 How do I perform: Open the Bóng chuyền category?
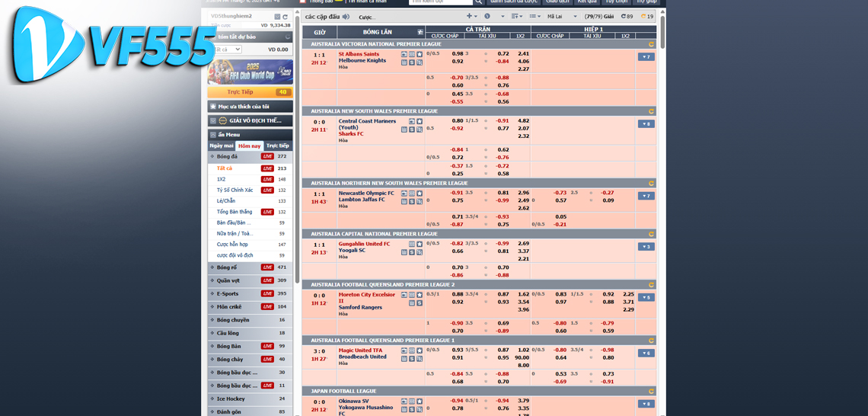[x=251, y=319]
